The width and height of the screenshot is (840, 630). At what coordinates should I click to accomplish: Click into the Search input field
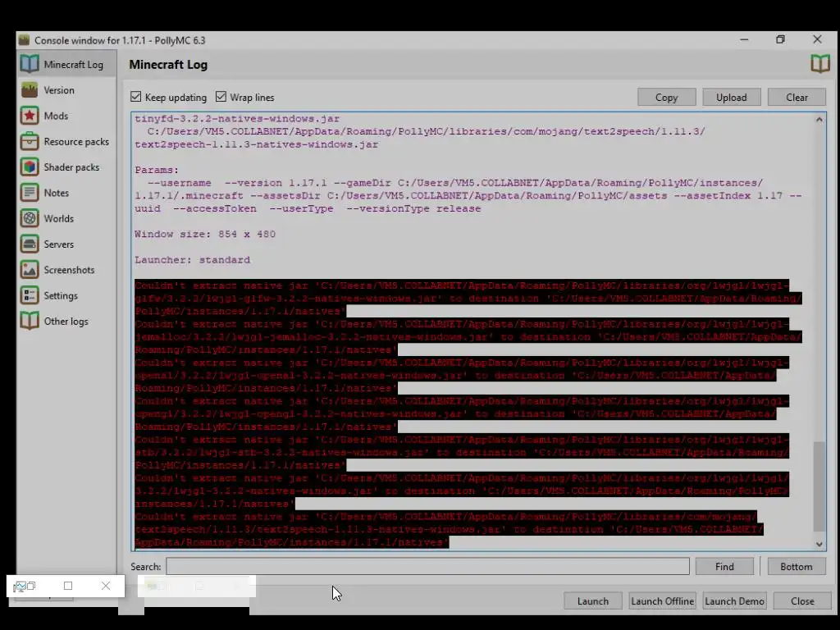point(427,566)
